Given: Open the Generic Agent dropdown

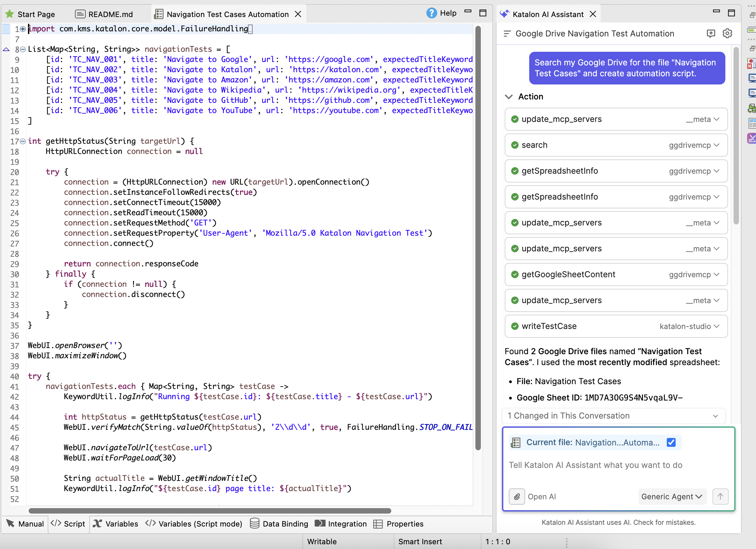Looking at the screenshot, I should pos(672,497).
